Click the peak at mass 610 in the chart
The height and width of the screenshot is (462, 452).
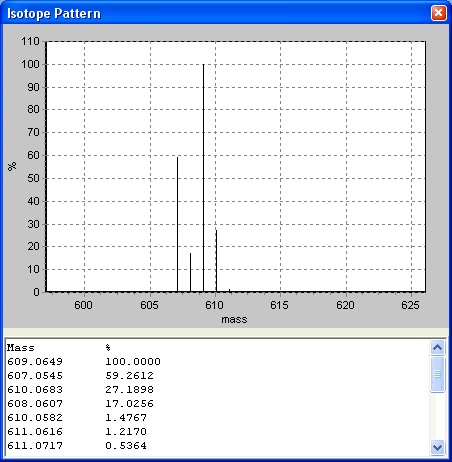tap(216, 261)
